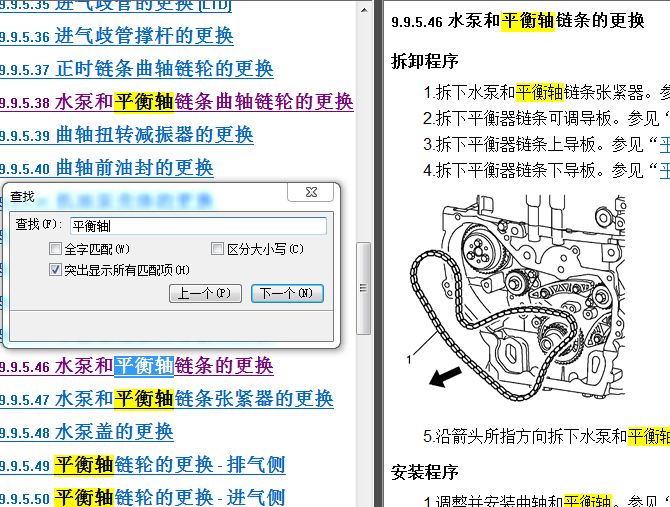Click the 拆卸程序 heading

(x=425, y=61)
